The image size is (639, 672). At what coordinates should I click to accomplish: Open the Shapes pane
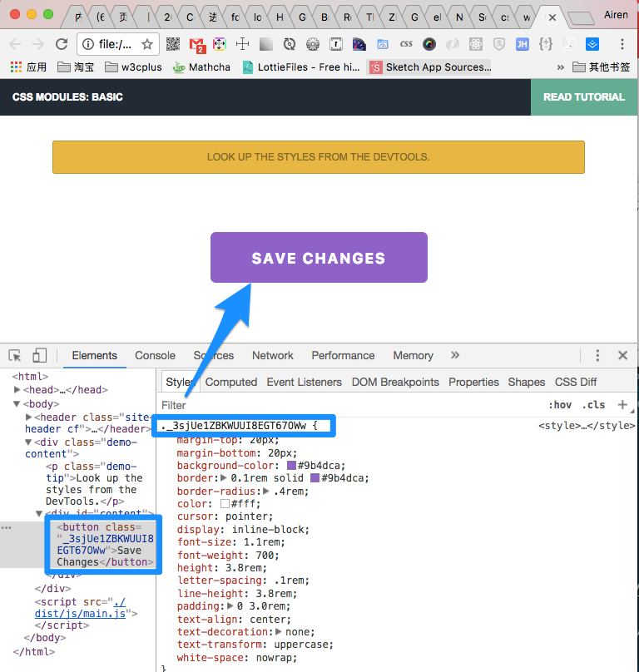[x=527, y=383]
